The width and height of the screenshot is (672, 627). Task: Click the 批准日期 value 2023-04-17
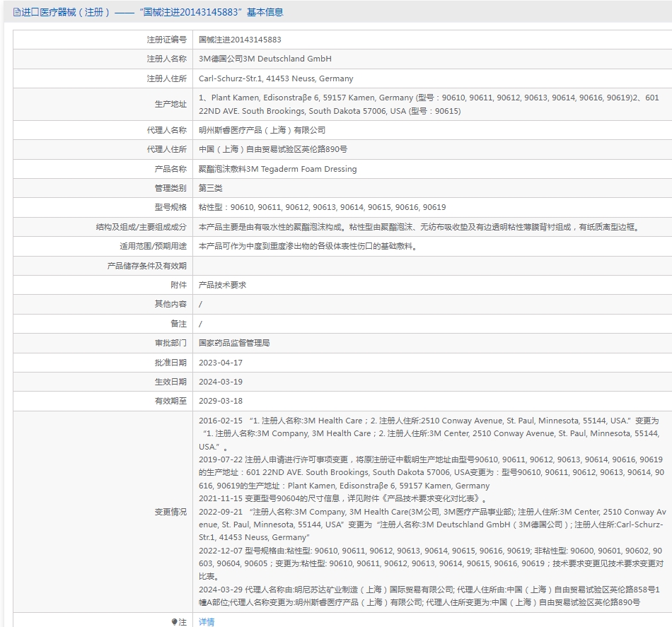221,363
